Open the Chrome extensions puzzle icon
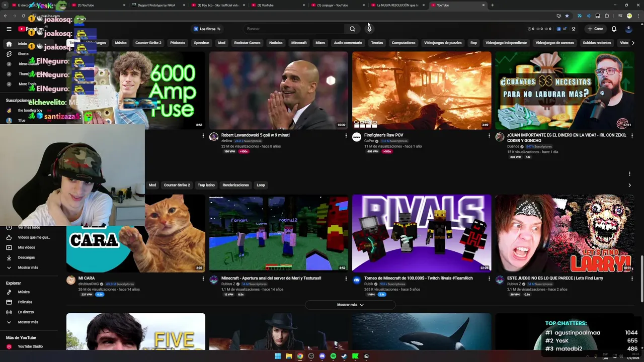This screenshot has width=644, height=362. tap(607, 16)
